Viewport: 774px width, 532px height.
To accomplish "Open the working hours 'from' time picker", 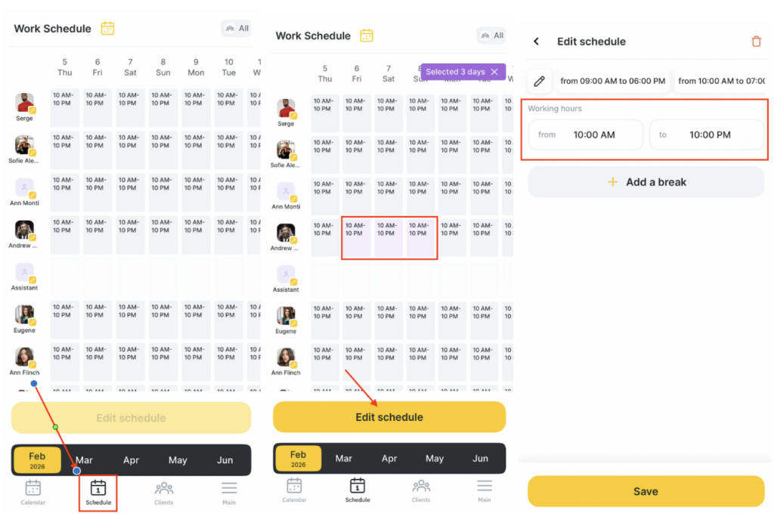I will coord(586,135).
